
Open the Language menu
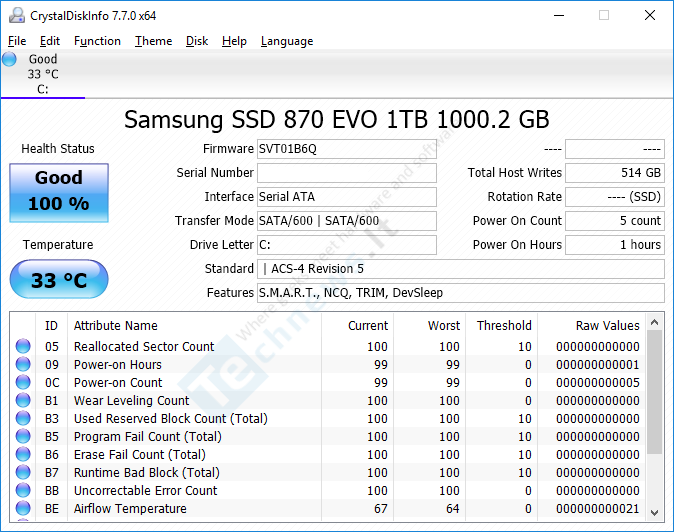pos(287,41)
